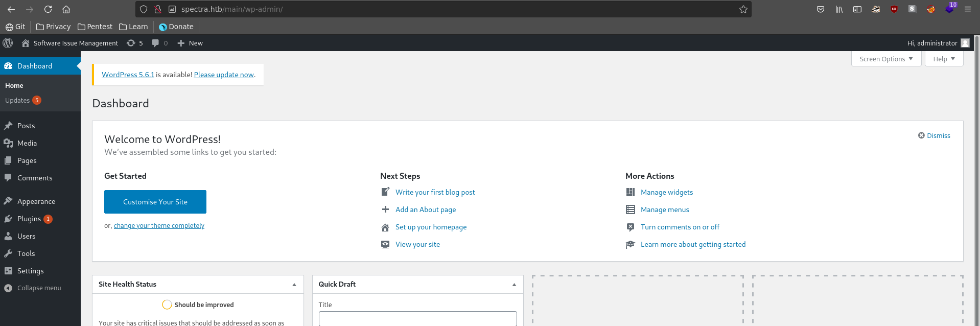This screenshot has height=326, width=980.
Task: Click the comments bubble icon in admin bar
Action: [155, 43]
